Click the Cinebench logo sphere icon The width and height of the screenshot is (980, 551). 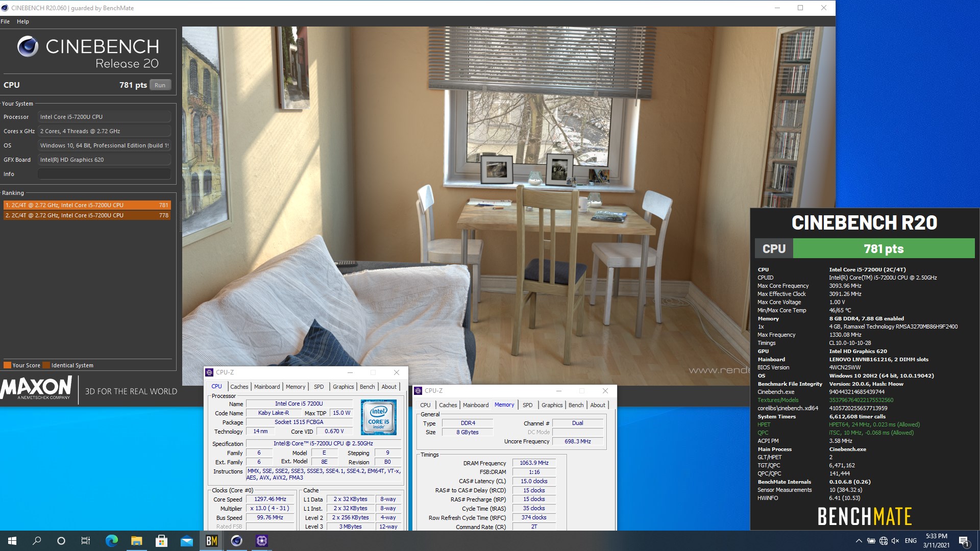pyautogui.click(x=28, y=46)
